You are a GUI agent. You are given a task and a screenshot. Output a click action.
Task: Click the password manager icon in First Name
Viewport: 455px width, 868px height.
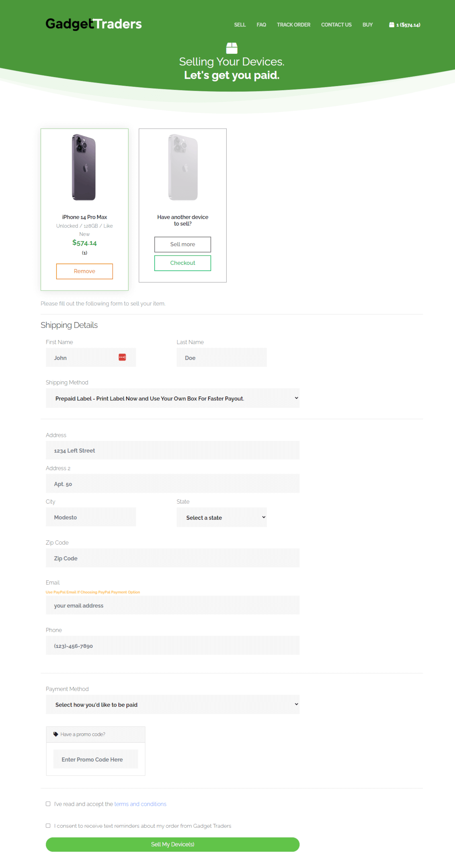[x=122, y=357]
